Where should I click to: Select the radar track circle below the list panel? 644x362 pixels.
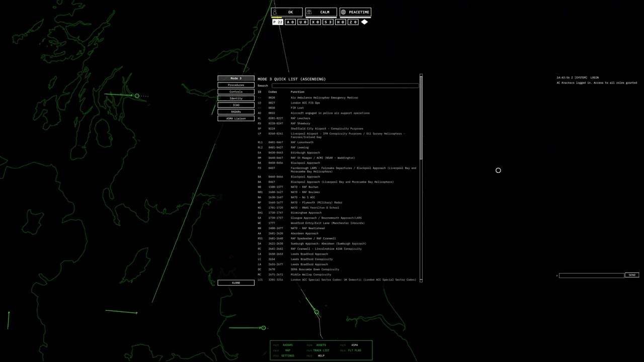click(316, 312)
